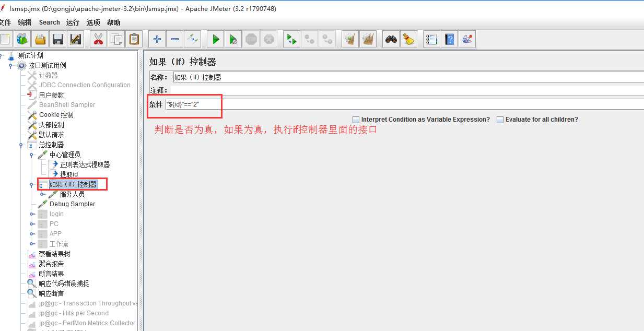Collapse the 中心管理员 sampler handle
The image size is (644, 331).
[x=31, y=155]
